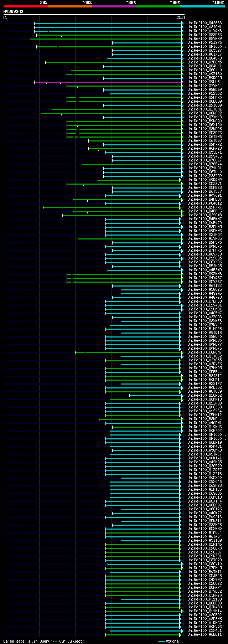
Task: Open hit UniRef100_Q9LU64
Action: 204,82
